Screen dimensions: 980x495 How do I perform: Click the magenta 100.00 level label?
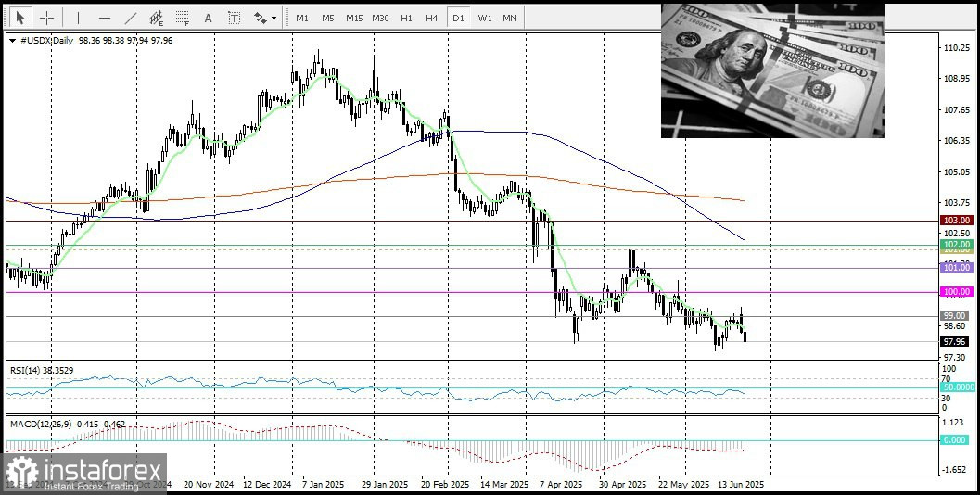pyautogui.click(x=957, y=292)
